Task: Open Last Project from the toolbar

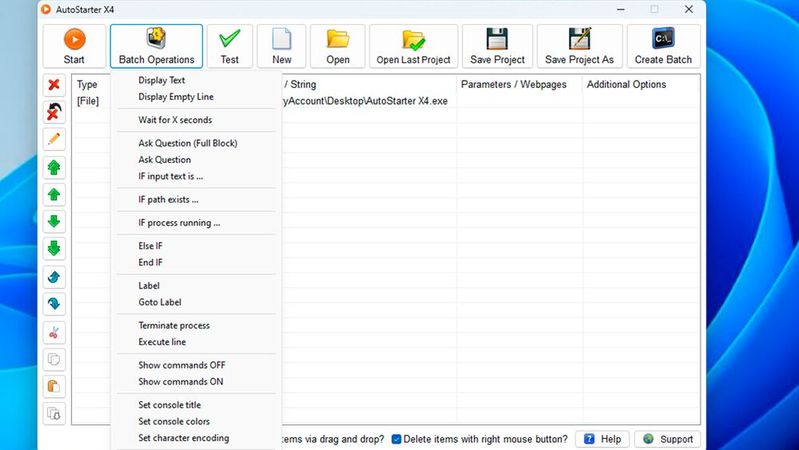Action: point(413,46)
